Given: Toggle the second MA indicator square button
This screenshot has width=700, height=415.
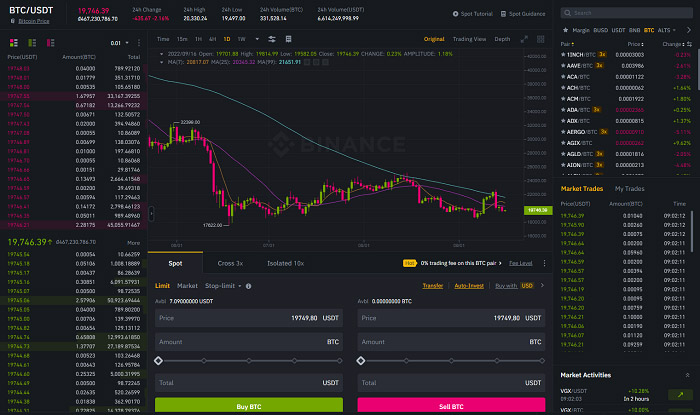Looking at the screenshot, I should click(316, 62).
